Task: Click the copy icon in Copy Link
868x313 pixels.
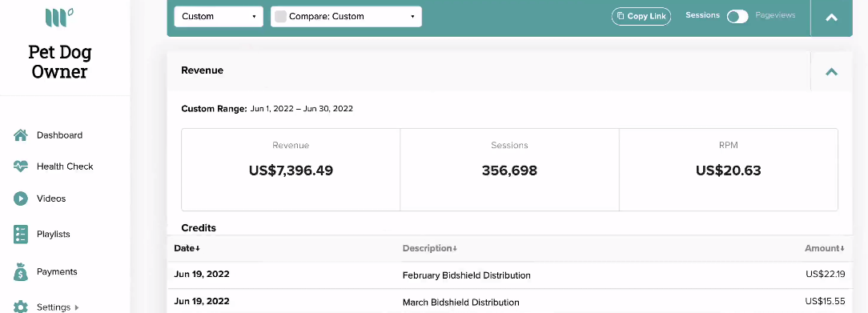Action: coord(621,16)
